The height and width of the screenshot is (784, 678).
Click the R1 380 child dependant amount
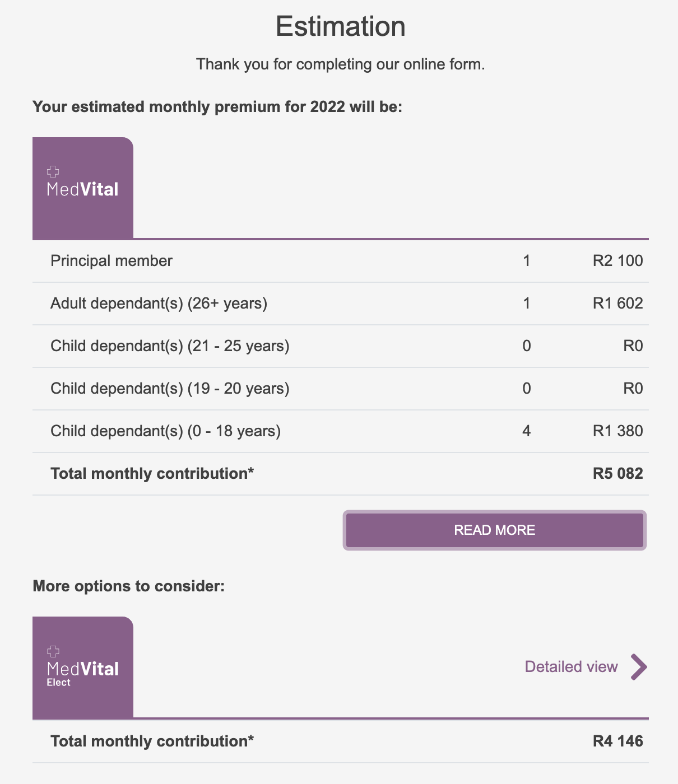click(617, 431)
